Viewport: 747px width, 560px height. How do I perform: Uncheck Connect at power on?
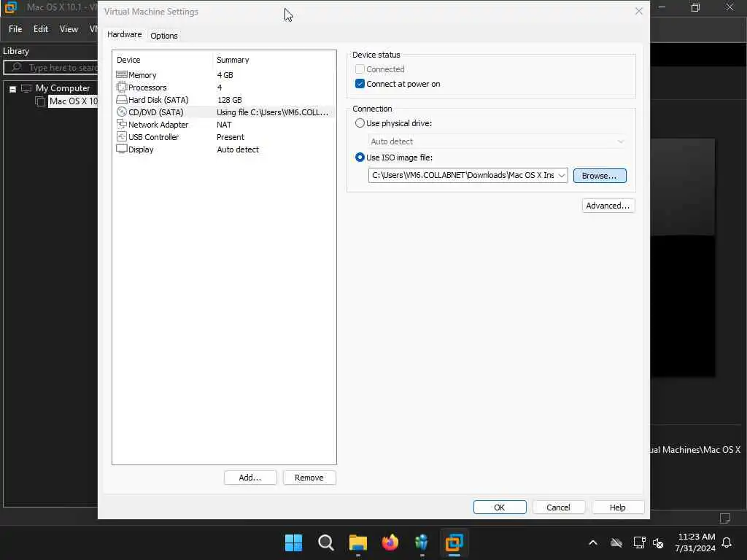[360, 84]
